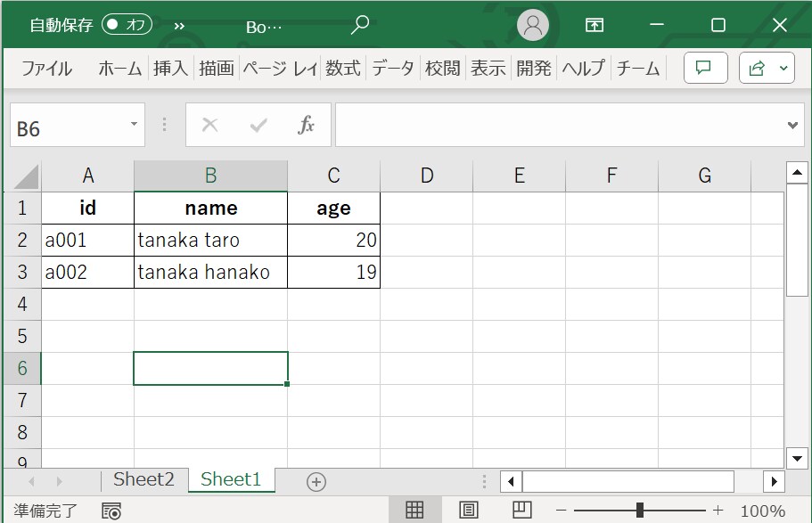Click the vertical scroll down arrow
Viewport: 812px width, 523px height.
coord(797,458)
